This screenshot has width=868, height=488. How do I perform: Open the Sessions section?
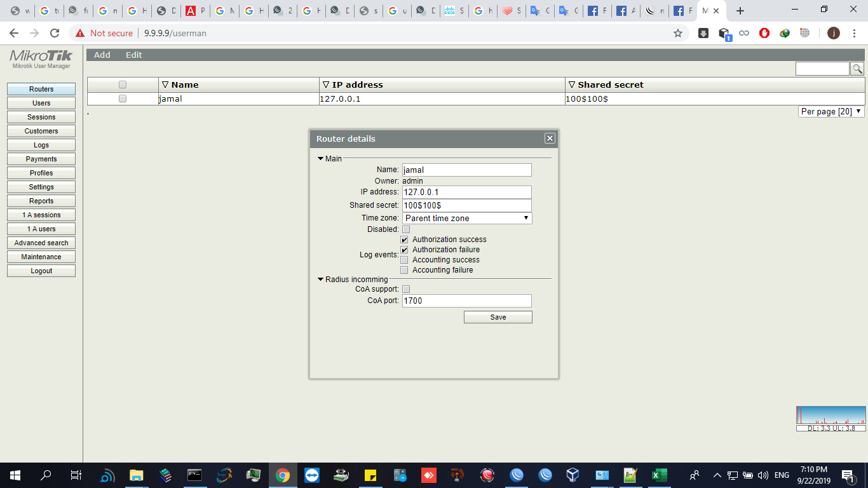click(x=41, y=117)
